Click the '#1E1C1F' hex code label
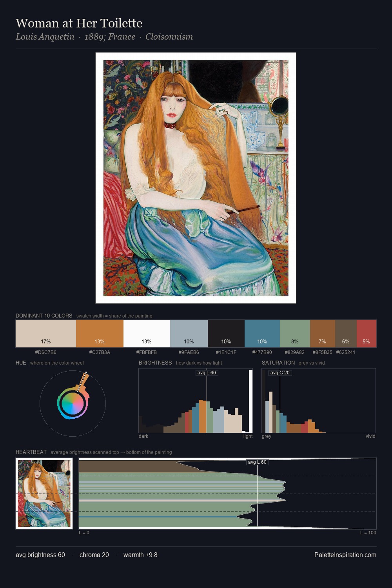This screenshot has width=392, height=588. click(226, 352)
